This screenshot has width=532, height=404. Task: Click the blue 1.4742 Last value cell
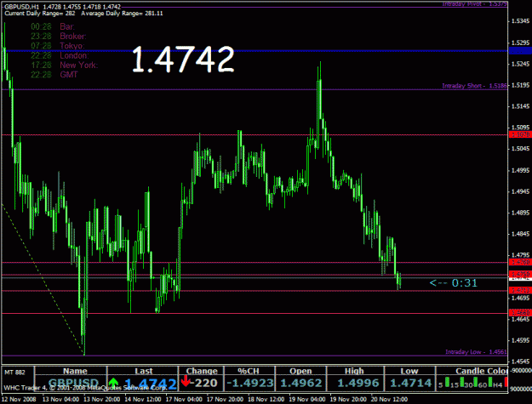tap(151, 384)
